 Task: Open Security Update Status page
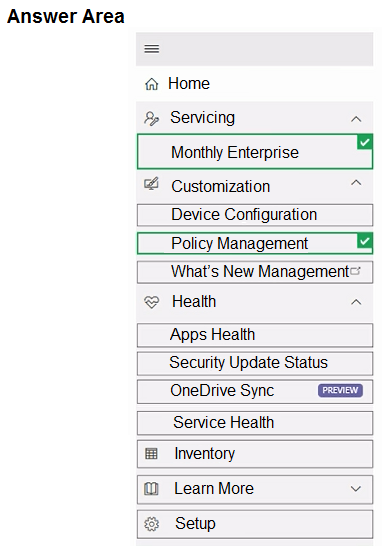coord(255,363)
